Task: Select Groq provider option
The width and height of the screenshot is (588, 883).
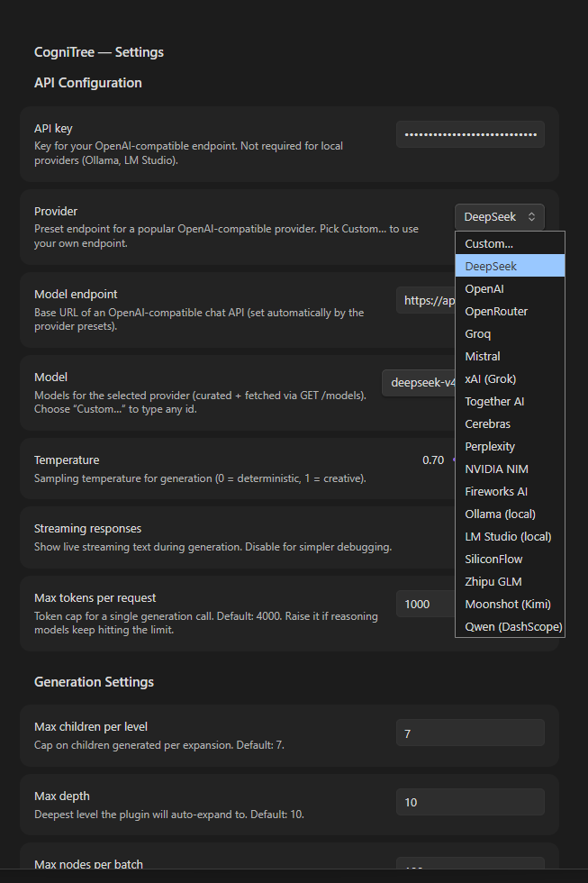Action: [510, 333]
